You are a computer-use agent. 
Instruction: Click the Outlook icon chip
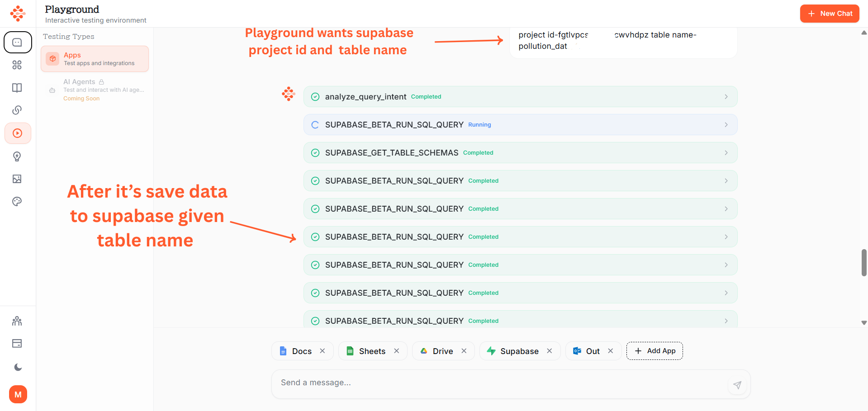pos(577,351)
